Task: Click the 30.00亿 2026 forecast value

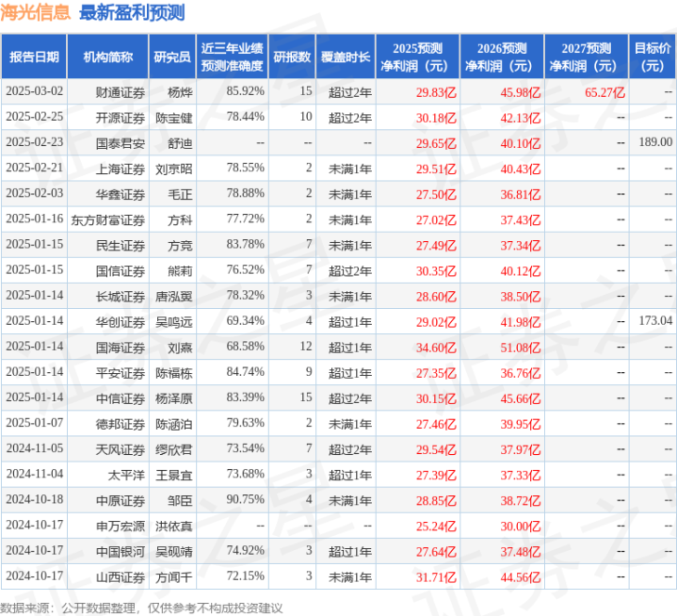Action: (521, 526)
